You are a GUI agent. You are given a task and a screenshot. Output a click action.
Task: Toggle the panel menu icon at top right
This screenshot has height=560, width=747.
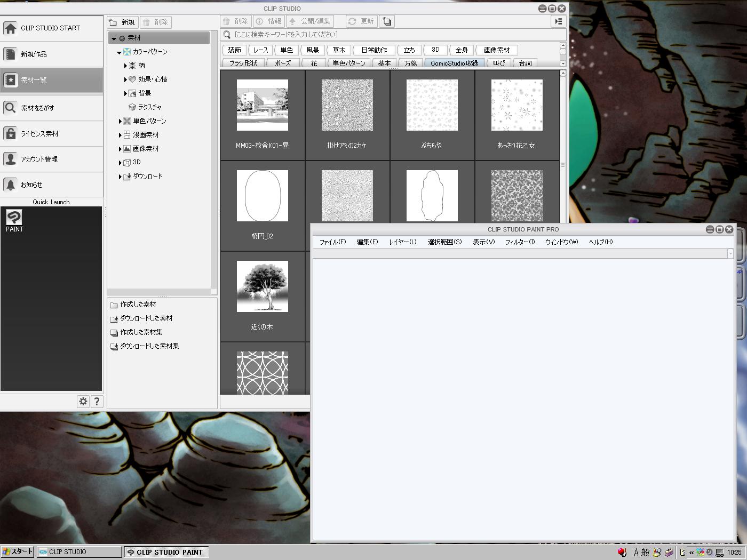(x=558, y=22)
